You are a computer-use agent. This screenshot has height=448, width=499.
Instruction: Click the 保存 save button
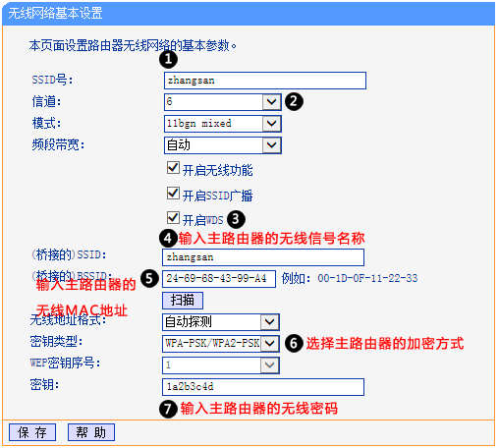click(x=32, y=432)
